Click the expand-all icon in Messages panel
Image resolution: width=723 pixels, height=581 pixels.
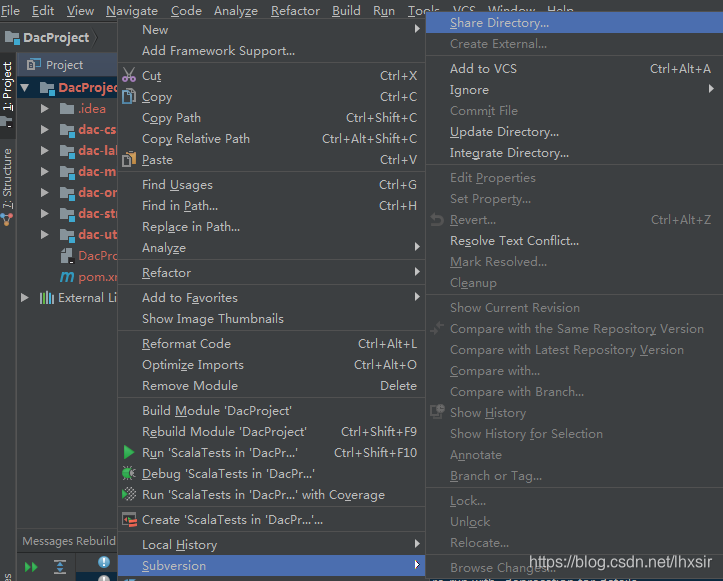coord(60,567)
